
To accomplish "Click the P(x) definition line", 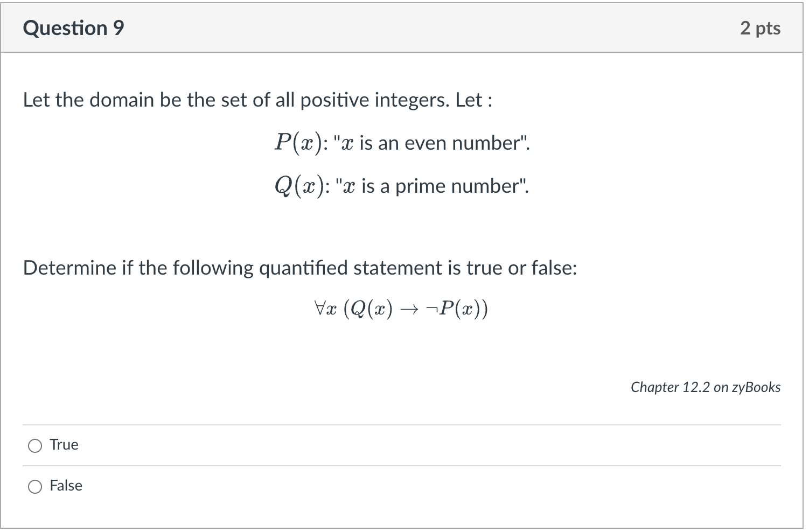I will 401,143.
